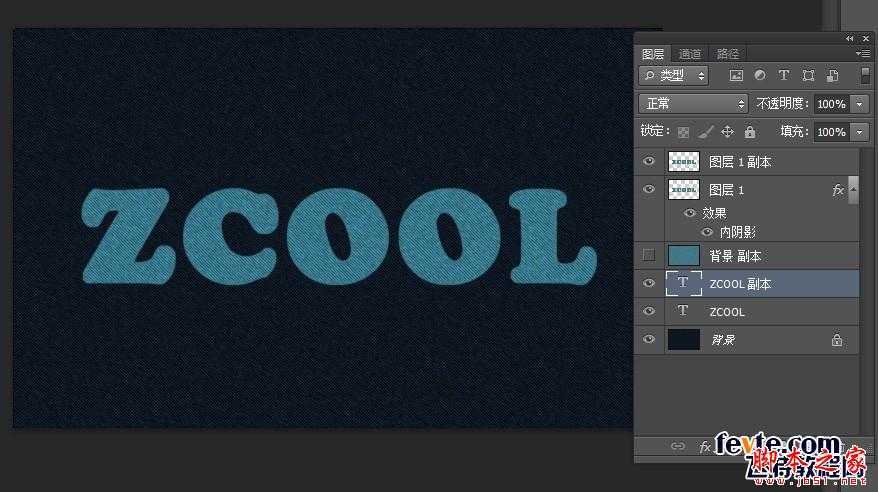Viewport: 878px width, 492px height.
Task: Close the Layers panel with X
Action: coord(866,39)
